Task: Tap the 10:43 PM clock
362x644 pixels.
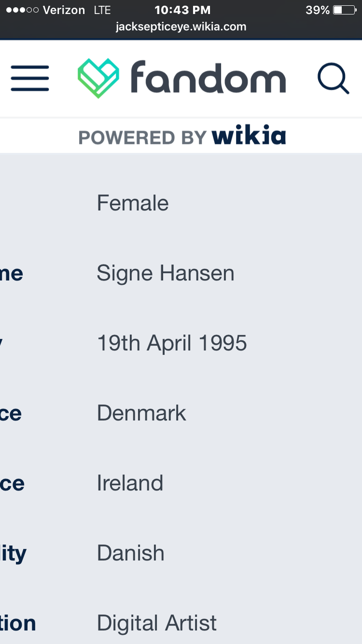Action: tap(182, 10)
